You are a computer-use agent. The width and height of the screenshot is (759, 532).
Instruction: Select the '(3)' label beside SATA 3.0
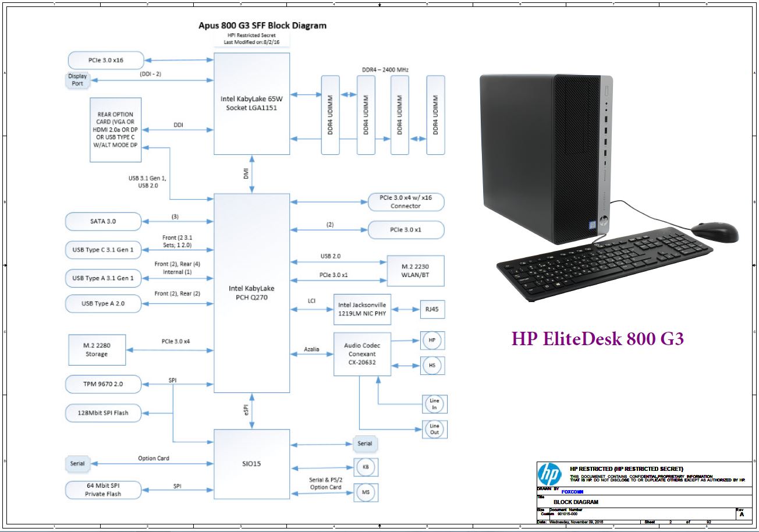coord(175,217)
